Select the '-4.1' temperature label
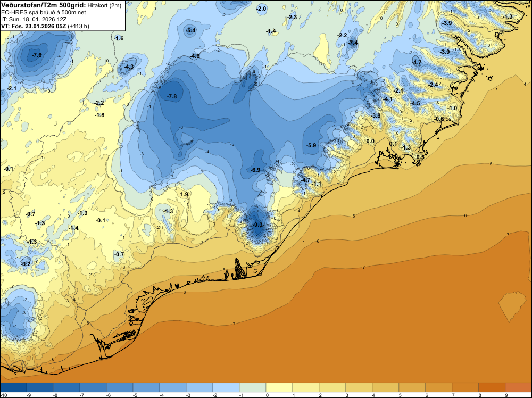This screenshot has width=532, height=398. [388, 99]
